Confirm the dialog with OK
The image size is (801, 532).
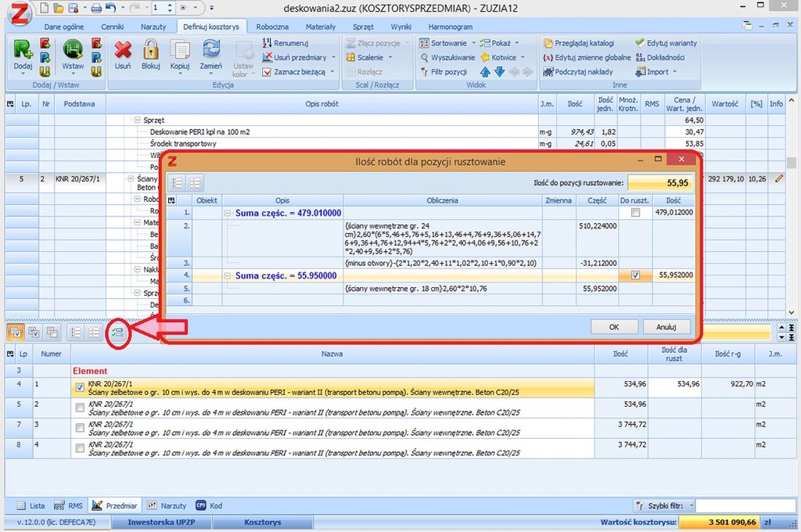[x=614, y=327]
